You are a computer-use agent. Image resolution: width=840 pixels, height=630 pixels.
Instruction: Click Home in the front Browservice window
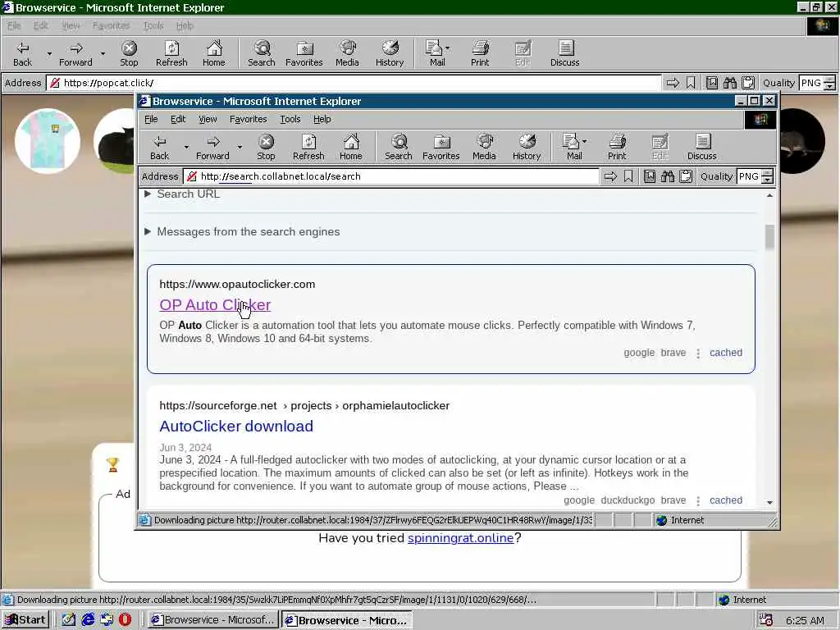tap(351, 147)
